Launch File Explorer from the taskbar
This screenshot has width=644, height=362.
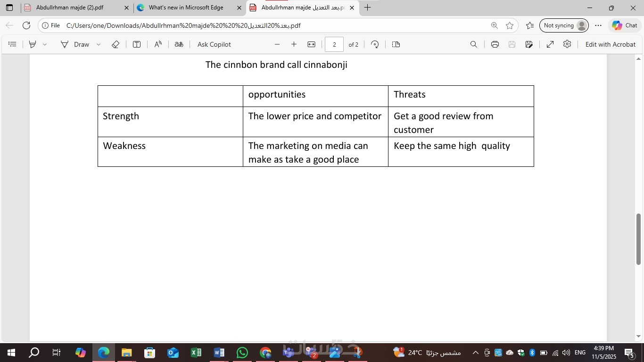[x=126, y=353]
